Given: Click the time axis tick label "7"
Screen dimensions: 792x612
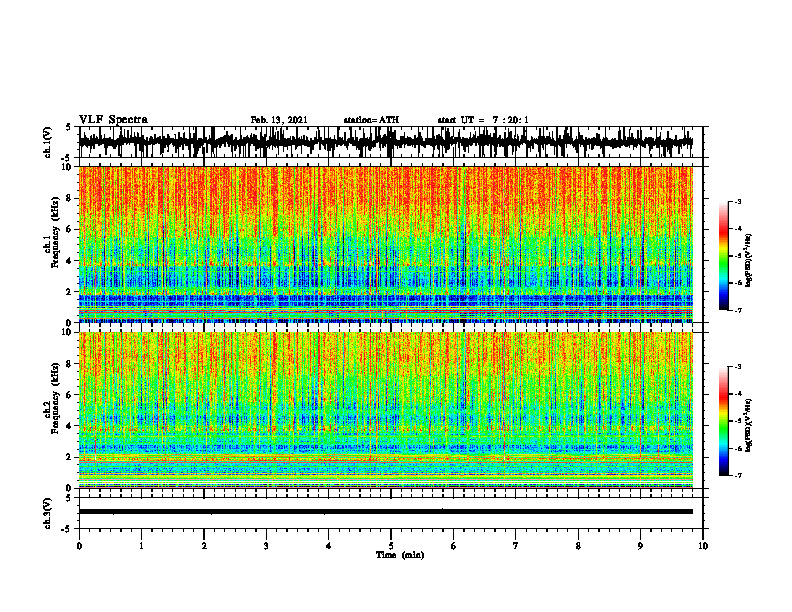Looking at the screenshot, I should [x=516, y=546].
